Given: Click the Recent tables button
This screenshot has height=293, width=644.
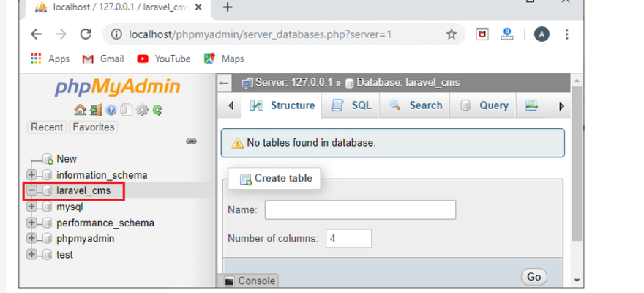Looking at the screenshot, I should pos(47,127).
